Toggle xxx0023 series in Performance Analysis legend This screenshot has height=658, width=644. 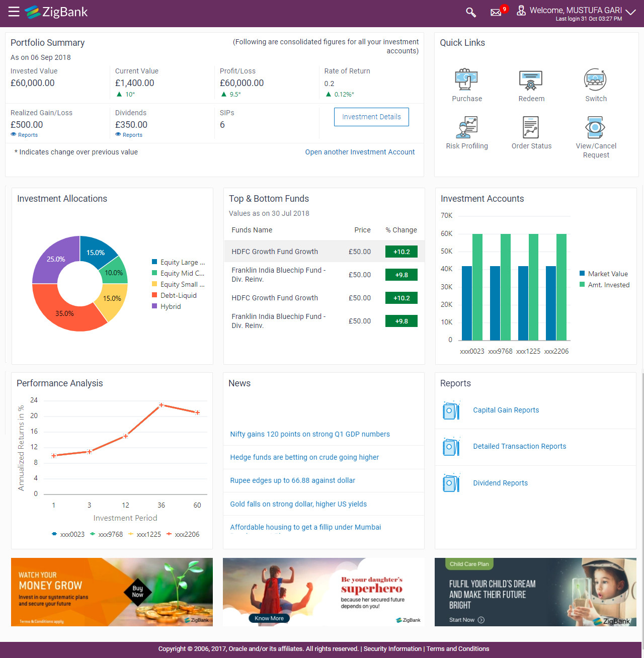pyautogui.click(x=68, y=534)
